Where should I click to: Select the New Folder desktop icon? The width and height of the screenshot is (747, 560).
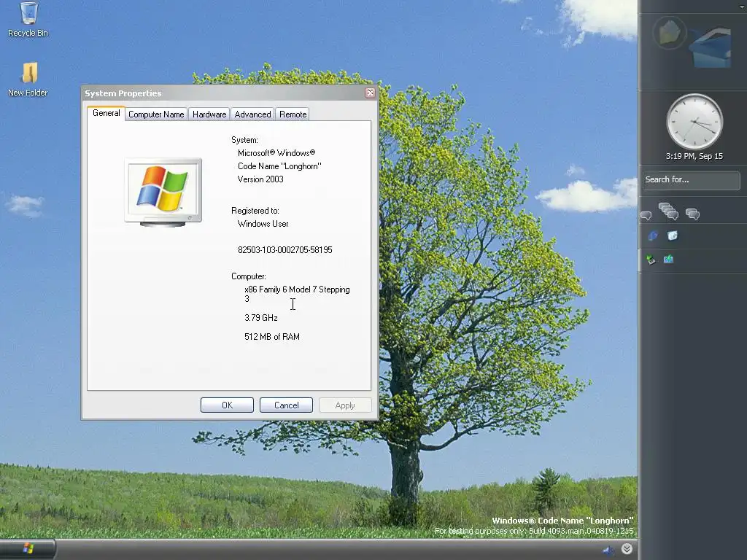click(28, 79)
